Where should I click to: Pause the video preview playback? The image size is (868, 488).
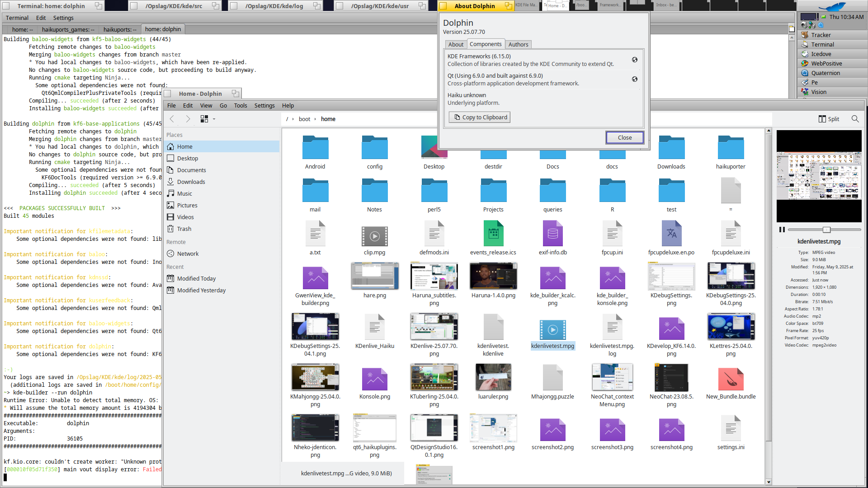782,230
